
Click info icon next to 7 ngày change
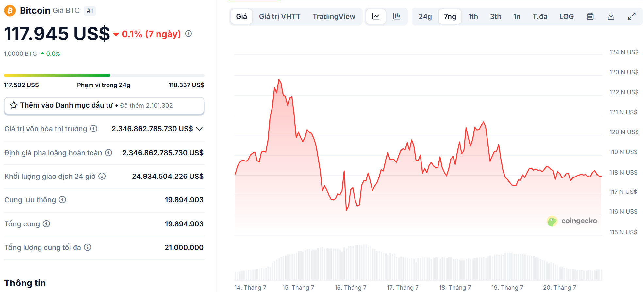click(x=189, y=34)
